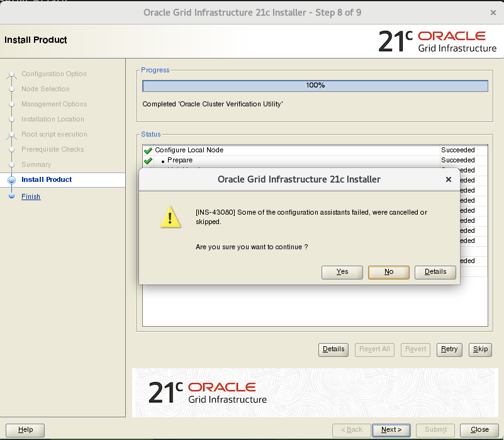The width and height of the screenshot is (504, 440).
Task: Select Management Options step in sidebar
Action: (x=54, y=104)
